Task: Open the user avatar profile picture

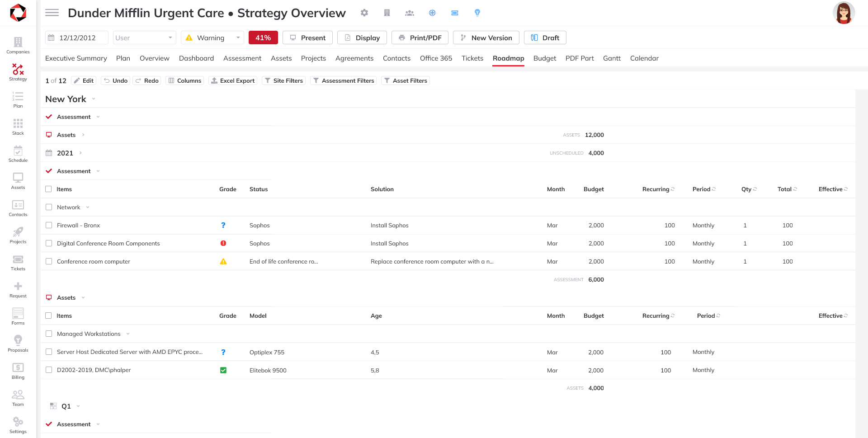Action: (844, 13)
